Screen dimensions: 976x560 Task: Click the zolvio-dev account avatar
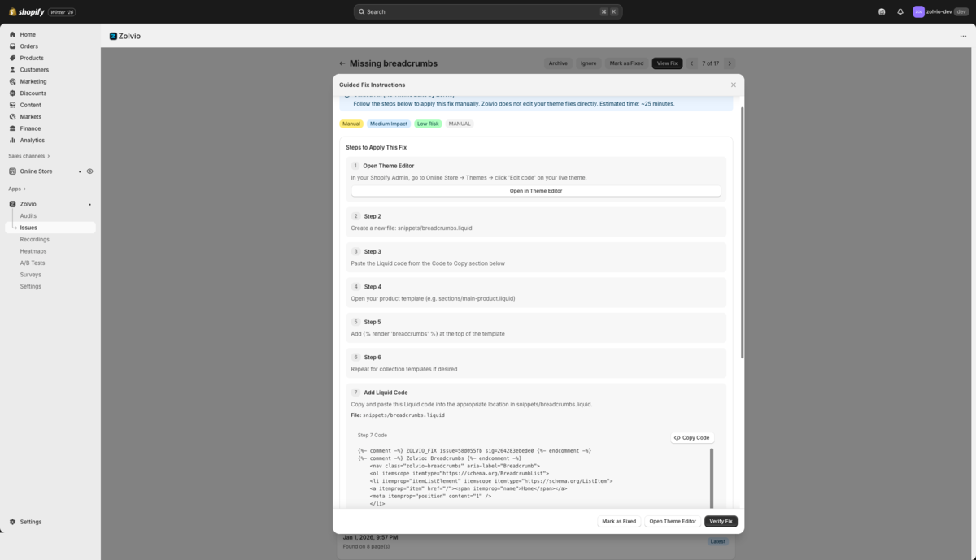(x=917, y=11)
